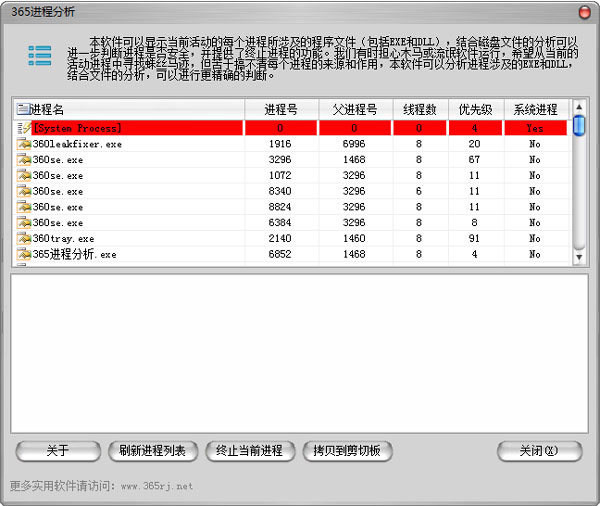Open the www.365rj.net link
Screen dimensions: 600x506
[157, 486]
